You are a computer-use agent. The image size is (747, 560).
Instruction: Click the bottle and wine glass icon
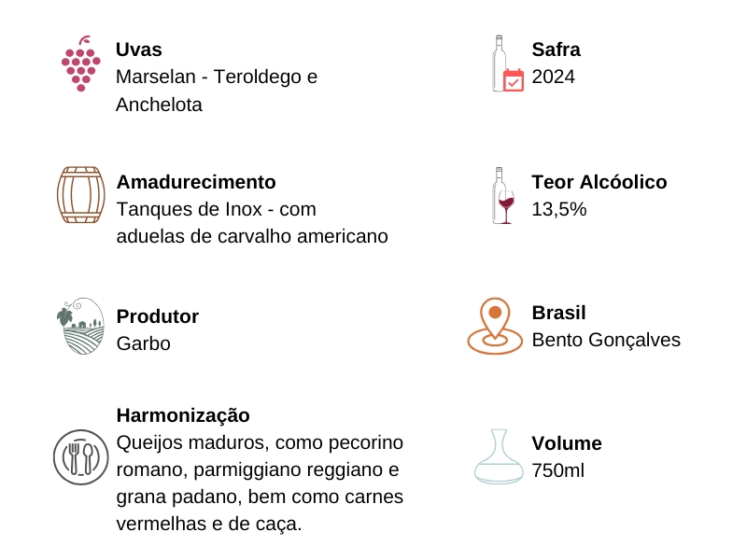coord(503,195)
